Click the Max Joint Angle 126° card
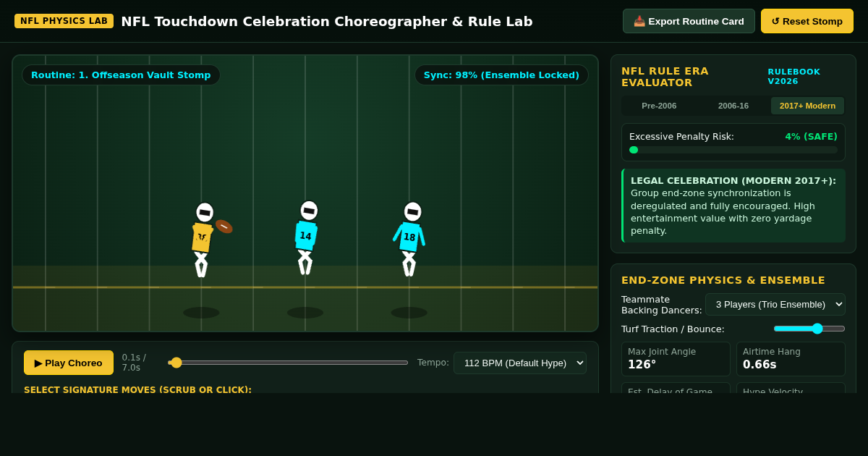The width and height of the screenshot is (868, 456). [676, 359]
